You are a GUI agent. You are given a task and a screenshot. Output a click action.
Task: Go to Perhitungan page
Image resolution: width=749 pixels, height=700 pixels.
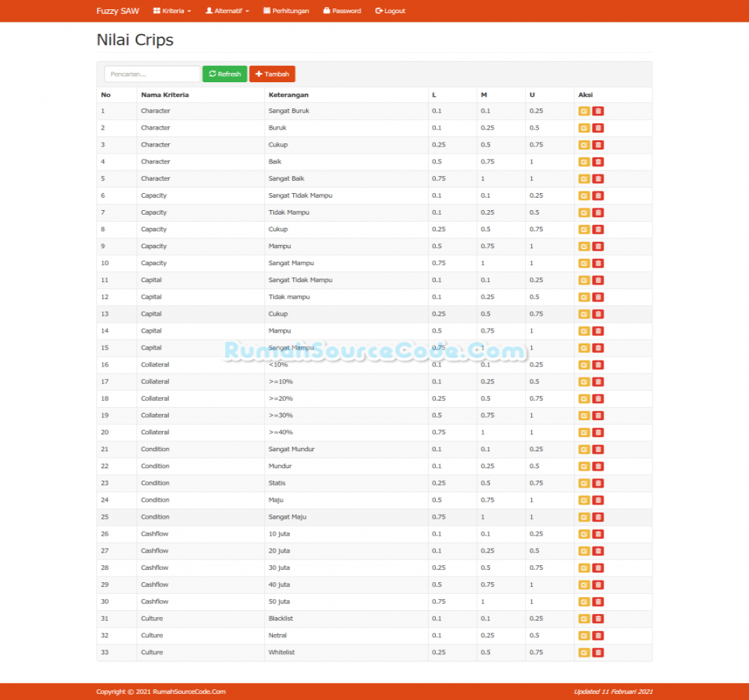286,11
